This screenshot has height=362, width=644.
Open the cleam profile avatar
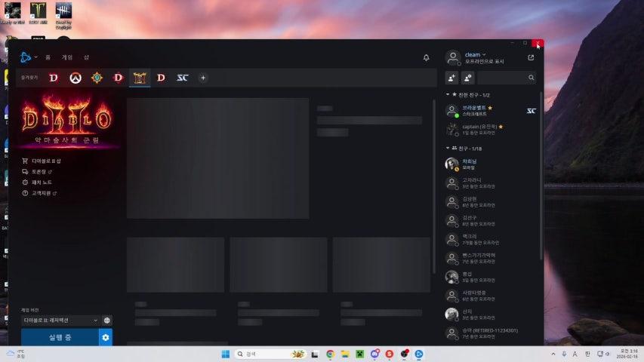point(453,57)
